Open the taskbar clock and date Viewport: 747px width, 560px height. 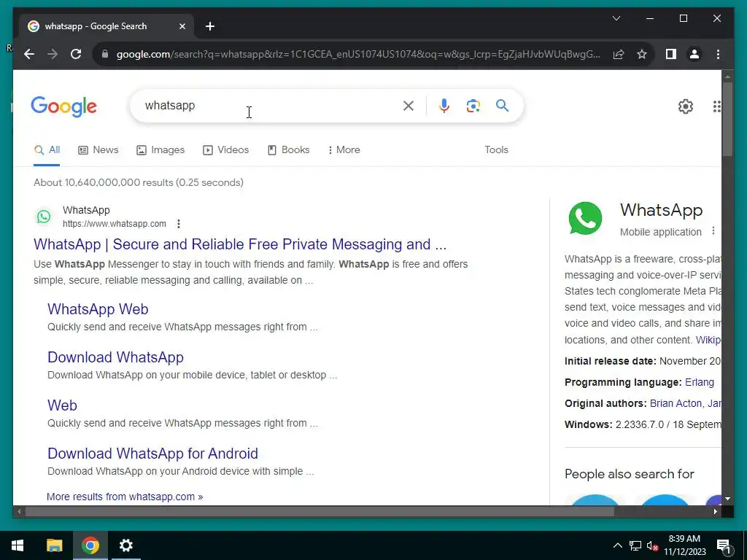click(684, 545)
